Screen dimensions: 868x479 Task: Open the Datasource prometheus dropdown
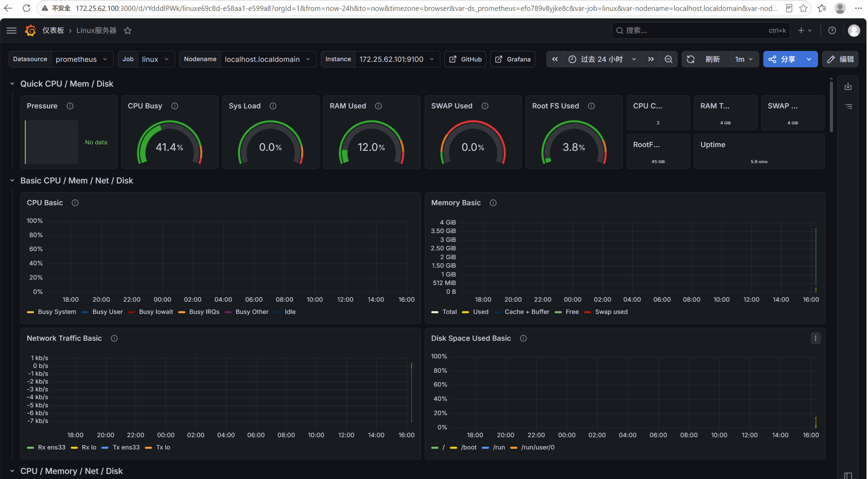click(x=82, y=59)
